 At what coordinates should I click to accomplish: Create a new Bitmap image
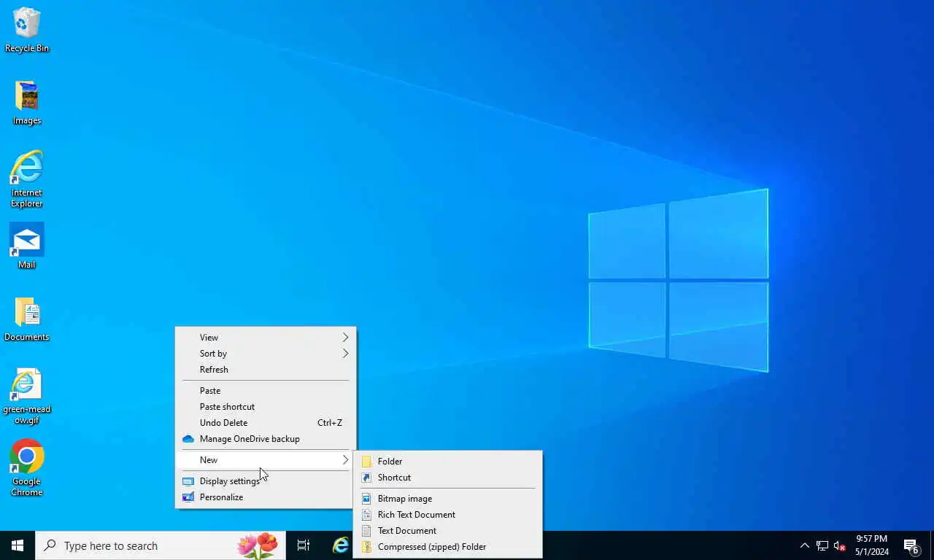447,499
